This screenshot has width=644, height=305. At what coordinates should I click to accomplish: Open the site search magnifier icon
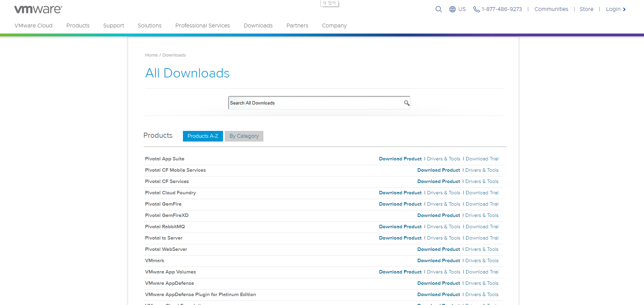pos(438,9)
